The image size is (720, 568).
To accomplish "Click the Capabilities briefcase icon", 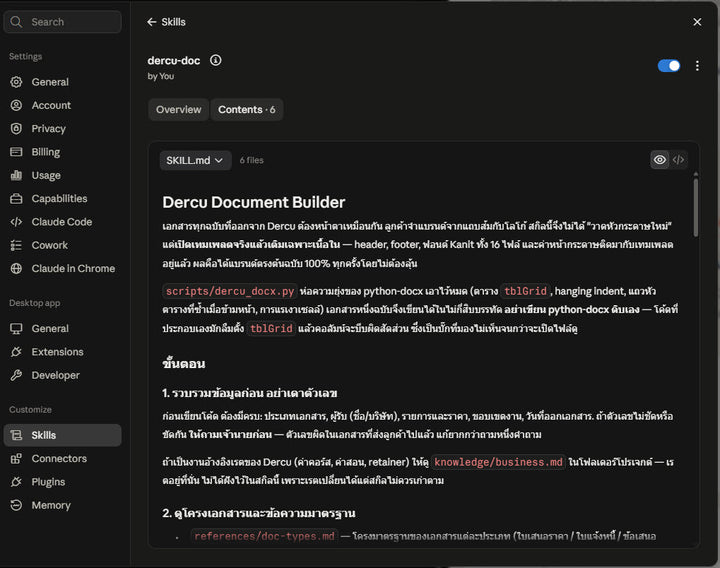I will [16, 198].
